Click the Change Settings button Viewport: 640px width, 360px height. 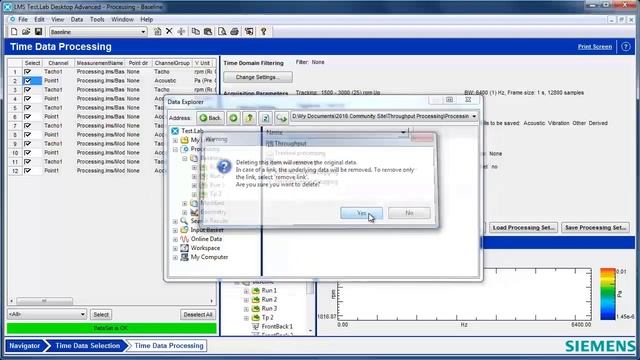pyautogui.click(x=258, y=77)
